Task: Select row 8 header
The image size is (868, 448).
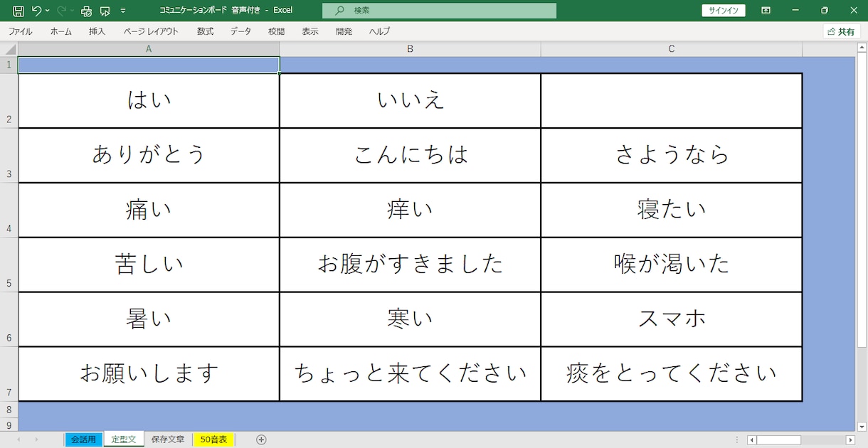Action: click(9, 410)
